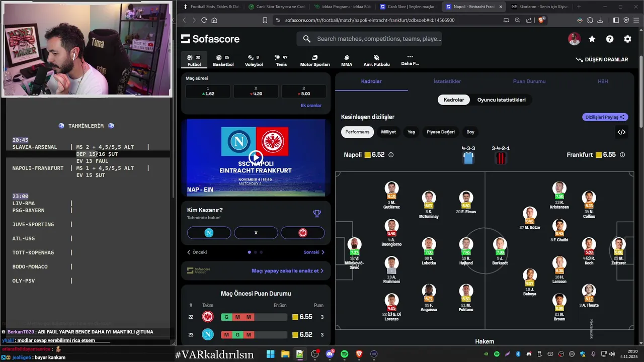The image size is (644, 362).
Task: Select Boy lineup filter
Action: (x=470, y=132)
